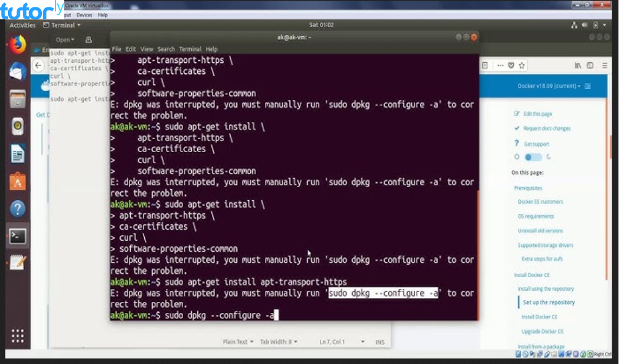Launch Thunderbird mail from the dock
This screenshot has height=364, width=619.
pyautogui.click(x=17, y=71)
